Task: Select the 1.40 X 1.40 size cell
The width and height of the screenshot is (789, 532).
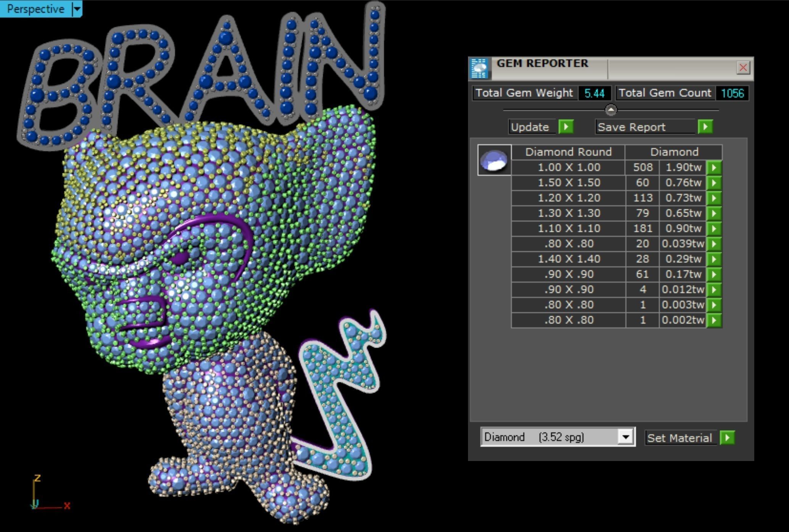Action: pyautogui.click(x=568, y=259)
